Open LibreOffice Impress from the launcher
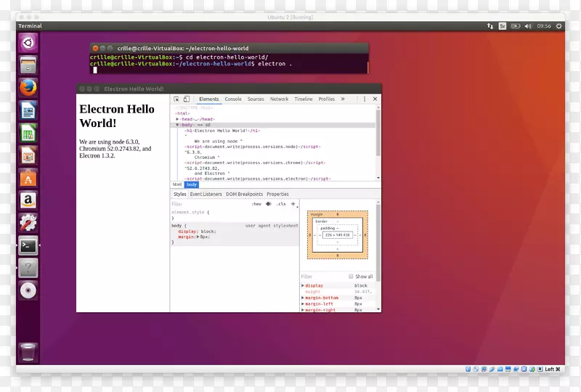 [28, 155]
